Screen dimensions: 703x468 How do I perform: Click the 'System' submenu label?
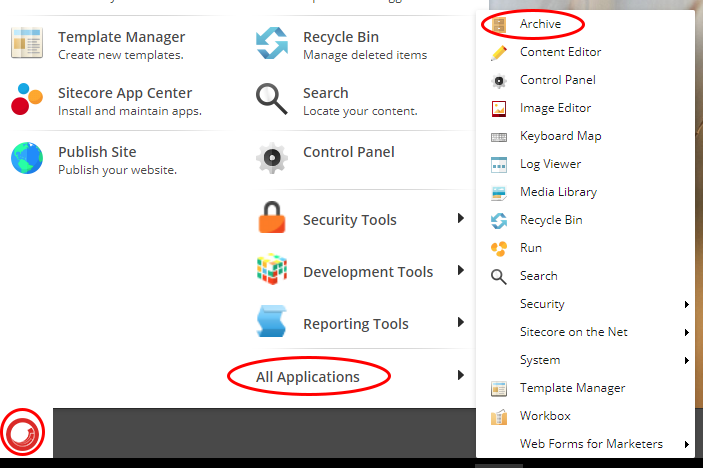540,360
